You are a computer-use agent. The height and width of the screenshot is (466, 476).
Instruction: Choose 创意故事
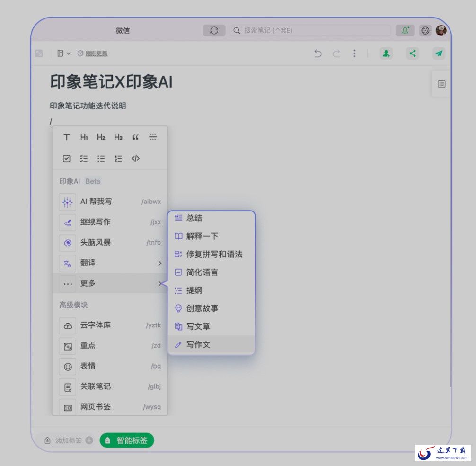click(x=212, y=308)
